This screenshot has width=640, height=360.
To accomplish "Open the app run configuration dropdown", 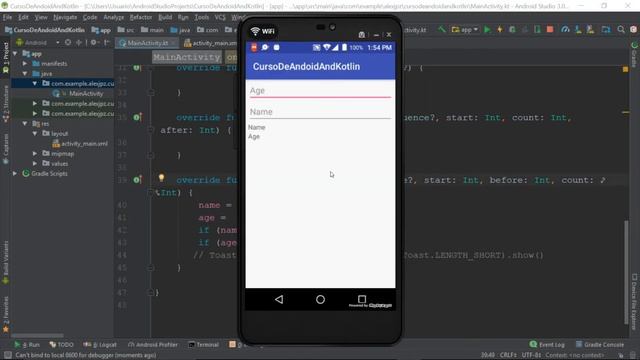I will coord(465,29).
